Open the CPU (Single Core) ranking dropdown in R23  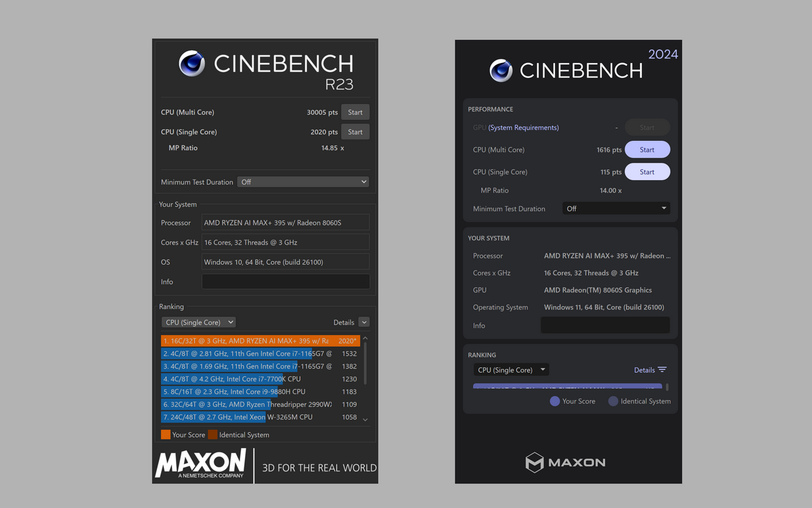pos(198,322)
